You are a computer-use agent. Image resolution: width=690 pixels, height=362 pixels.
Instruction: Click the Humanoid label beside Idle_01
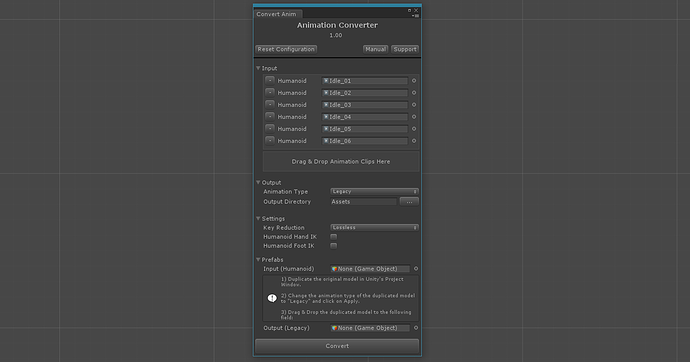(292, 81)
